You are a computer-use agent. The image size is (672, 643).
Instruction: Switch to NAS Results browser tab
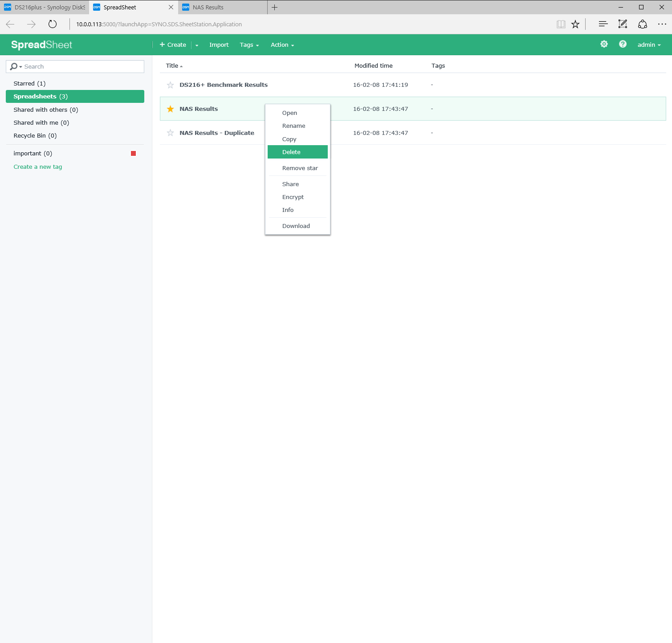pos(223,7)
